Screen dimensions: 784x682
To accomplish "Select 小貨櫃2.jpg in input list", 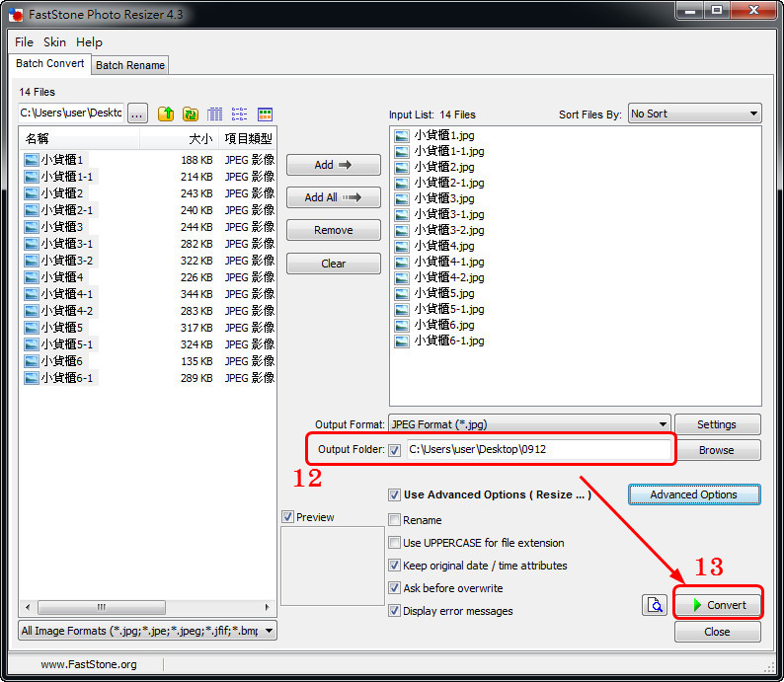I will [444, 167].
